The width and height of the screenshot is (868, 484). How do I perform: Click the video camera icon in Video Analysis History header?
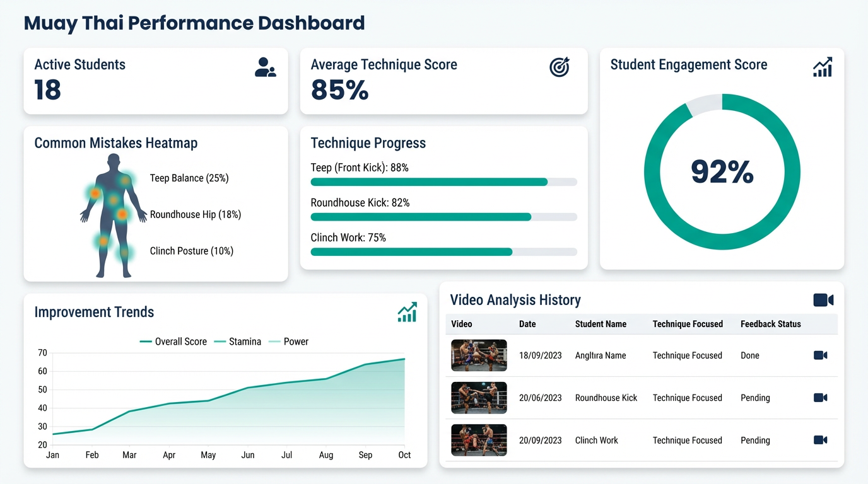coord(823,300)
